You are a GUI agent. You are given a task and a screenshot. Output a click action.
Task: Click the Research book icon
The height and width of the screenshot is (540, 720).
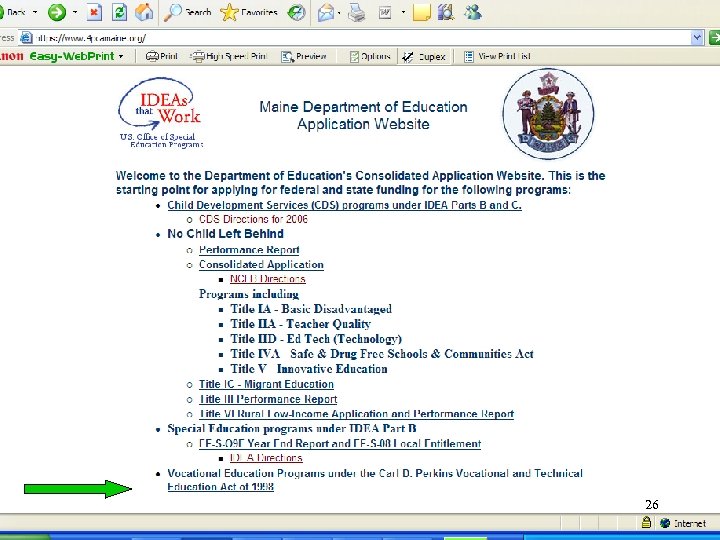pyautogui.click(x=445, y=12)
